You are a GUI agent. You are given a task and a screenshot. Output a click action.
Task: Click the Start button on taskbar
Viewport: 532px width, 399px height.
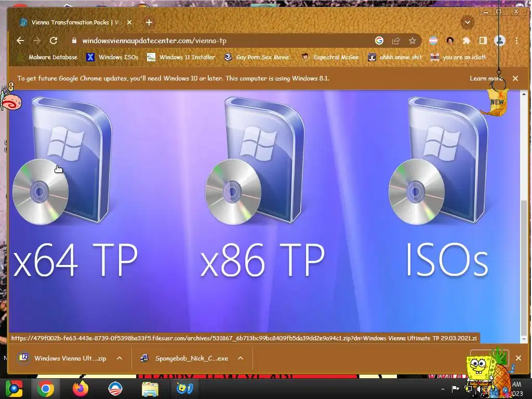(x=14, y=389)
